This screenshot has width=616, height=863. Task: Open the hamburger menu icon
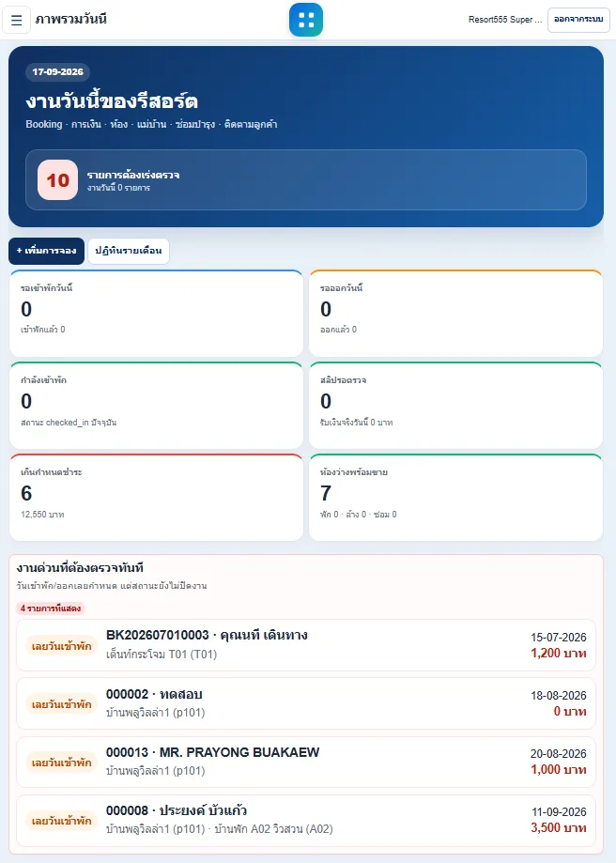tap(17, 20)
